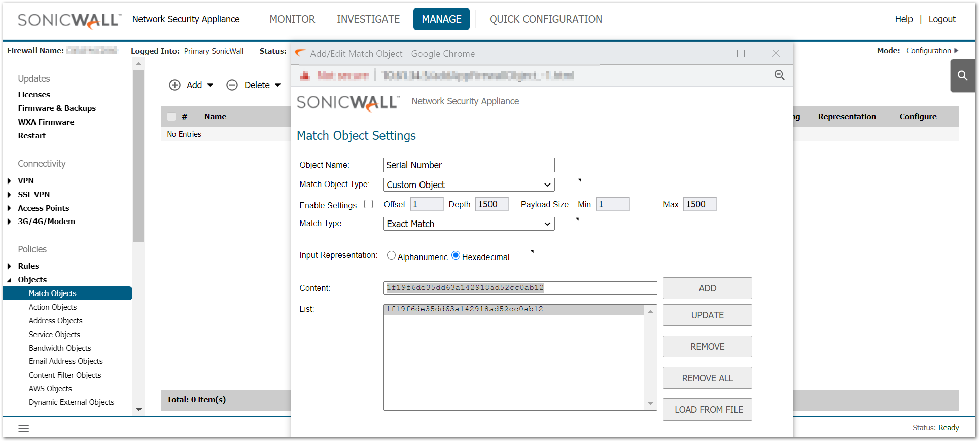
Task: Open the Match Type dropdown
Action: (469, 224)
